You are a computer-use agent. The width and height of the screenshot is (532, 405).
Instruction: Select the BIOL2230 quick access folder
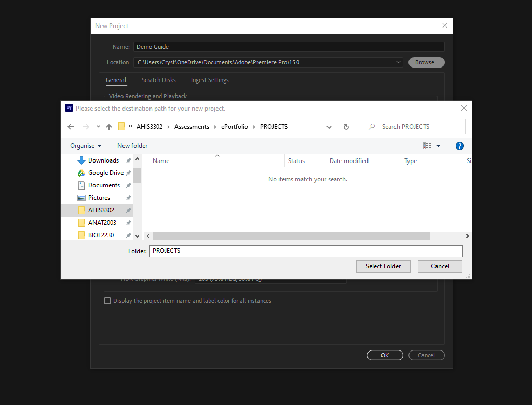[x=101, y=235]
